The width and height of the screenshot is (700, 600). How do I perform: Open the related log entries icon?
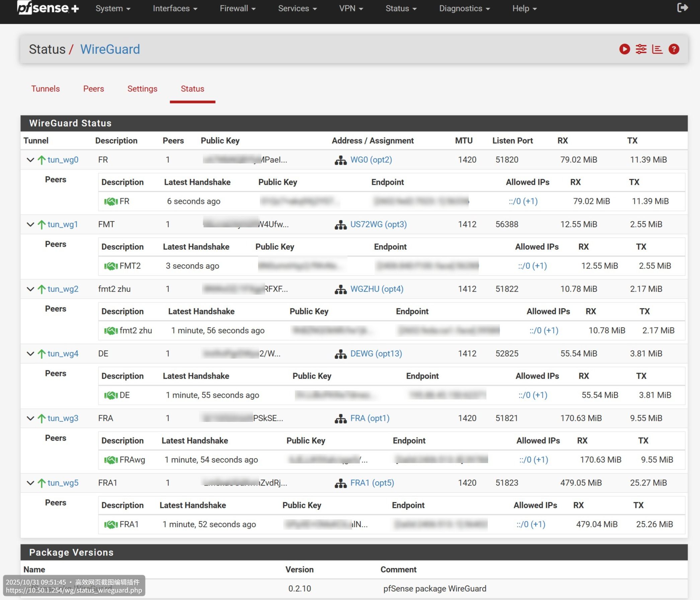[x=657, y=49]
